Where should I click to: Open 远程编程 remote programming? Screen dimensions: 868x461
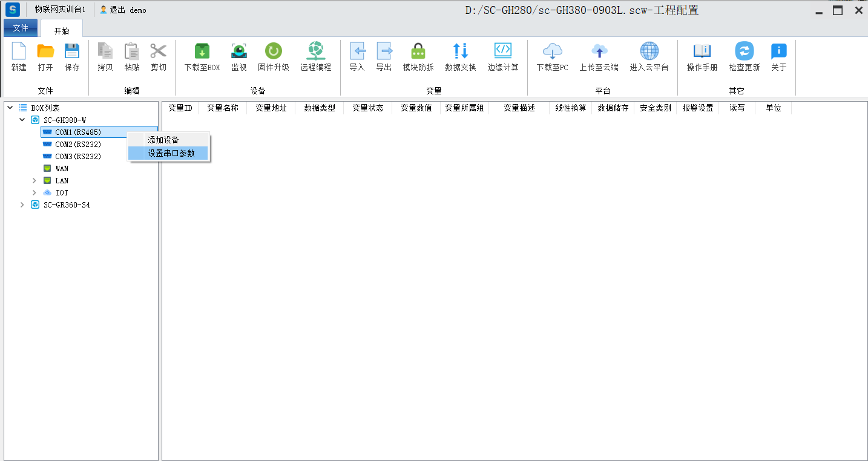[x=315, y=52]
